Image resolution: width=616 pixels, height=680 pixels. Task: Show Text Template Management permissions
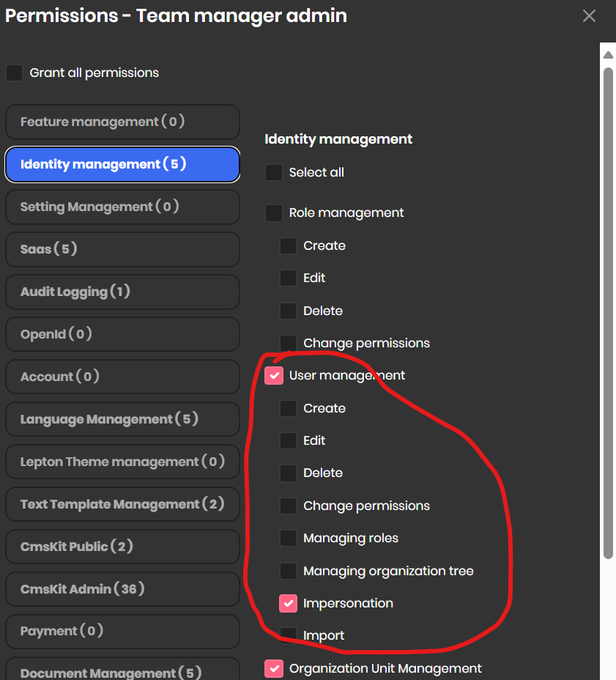122,505
